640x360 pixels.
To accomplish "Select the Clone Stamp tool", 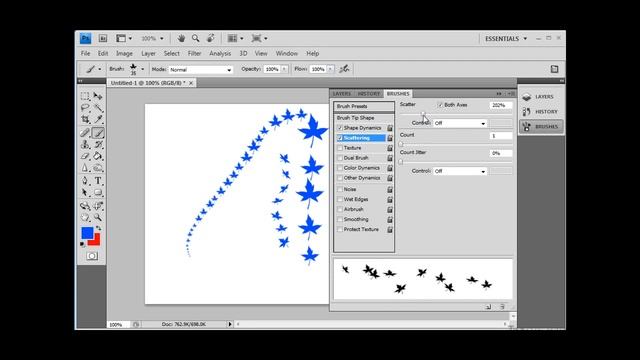I will point(85,144).
